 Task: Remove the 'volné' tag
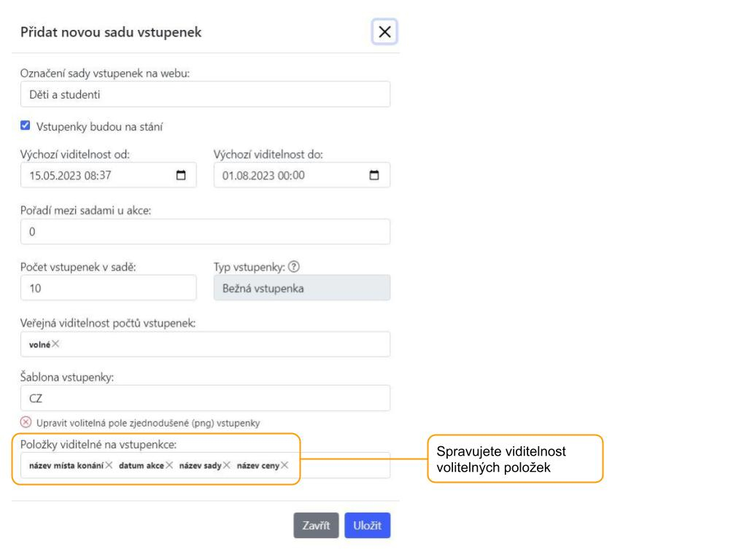56,344
